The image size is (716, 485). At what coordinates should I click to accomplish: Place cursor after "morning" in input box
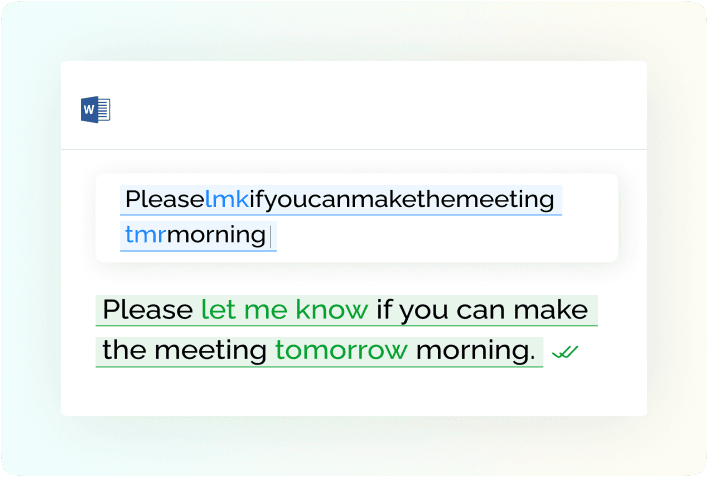[268, 236]
